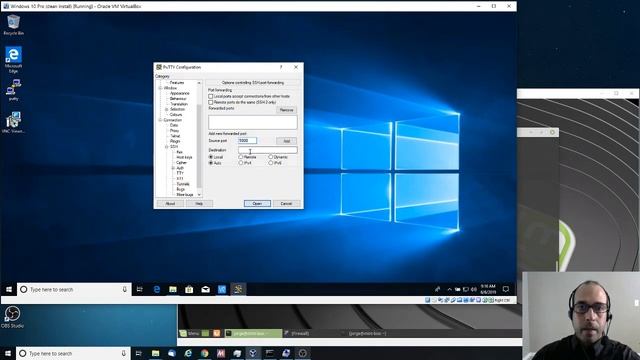Open File Explorer in the VM taskbar

173,289
